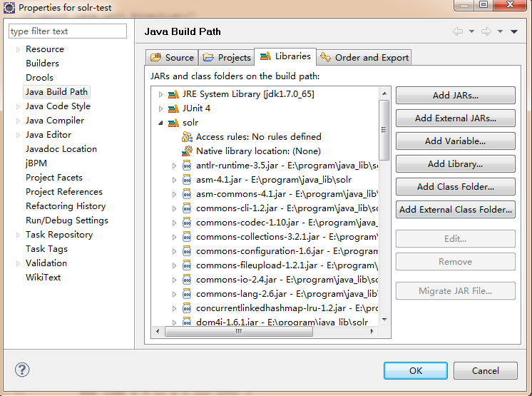Click the commons-codec-1.10.jar file icon

click(x=187, y=223)
